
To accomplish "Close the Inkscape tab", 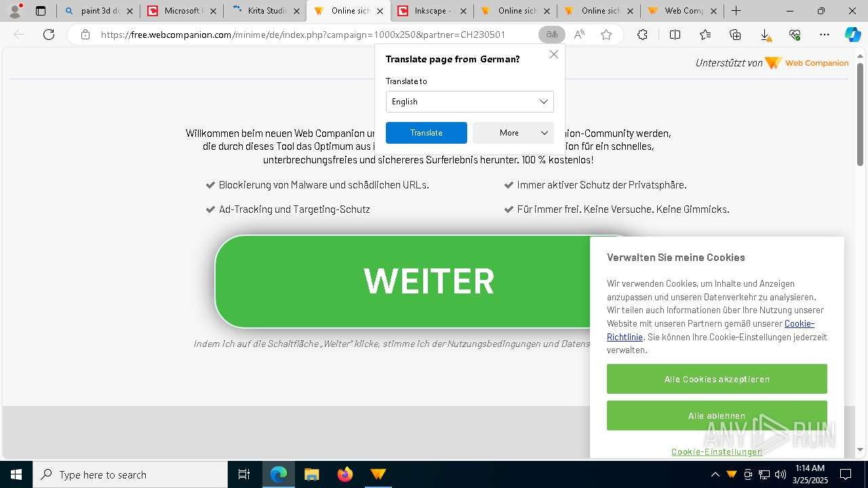I will coord(463,11).
